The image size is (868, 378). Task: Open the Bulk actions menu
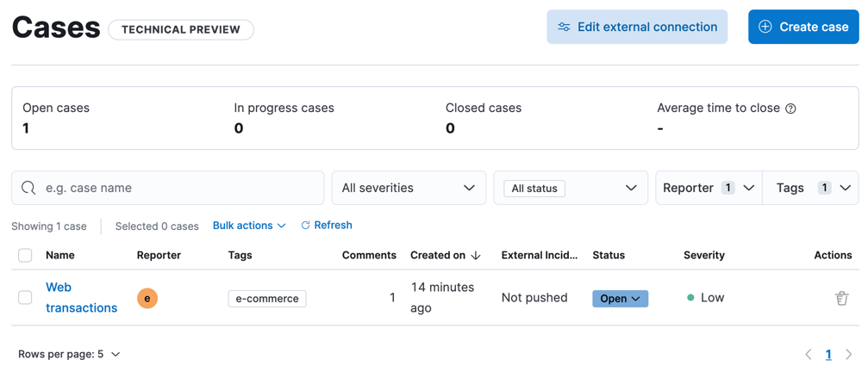coord(249,226)
